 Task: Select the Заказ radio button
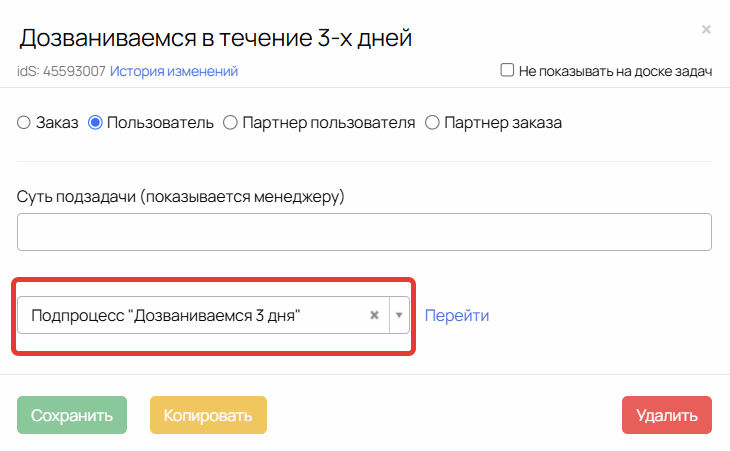(24, 123)
